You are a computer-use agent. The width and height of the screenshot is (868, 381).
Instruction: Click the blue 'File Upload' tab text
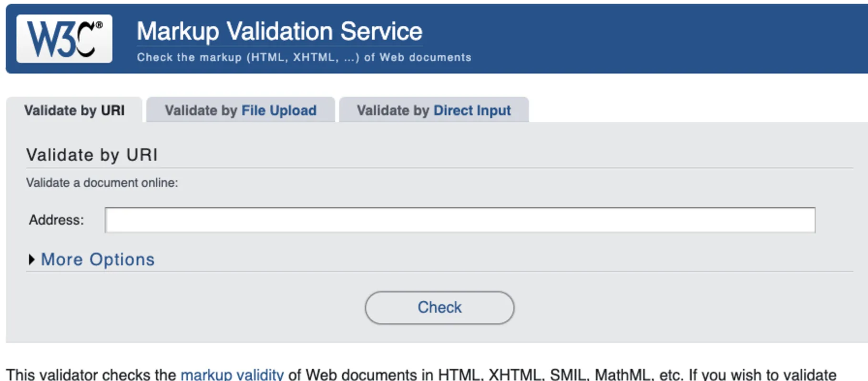tap(279, 110)
